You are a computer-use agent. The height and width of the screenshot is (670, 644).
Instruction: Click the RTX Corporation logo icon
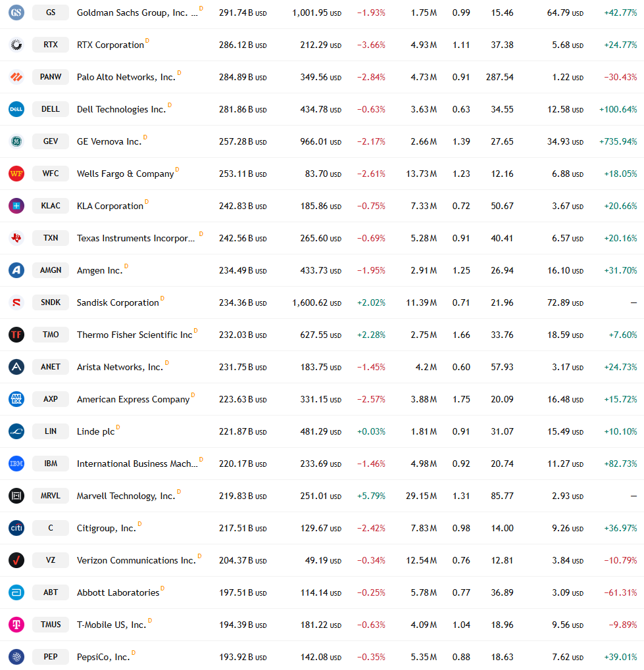click(16, 45)
